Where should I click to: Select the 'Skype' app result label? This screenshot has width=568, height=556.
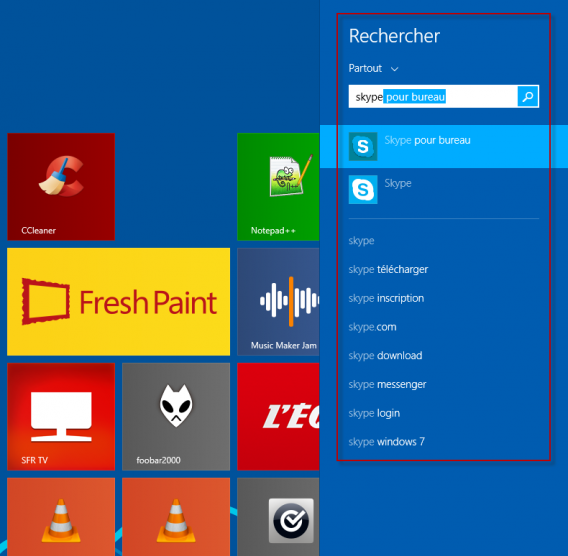click(x=398, y=183)
